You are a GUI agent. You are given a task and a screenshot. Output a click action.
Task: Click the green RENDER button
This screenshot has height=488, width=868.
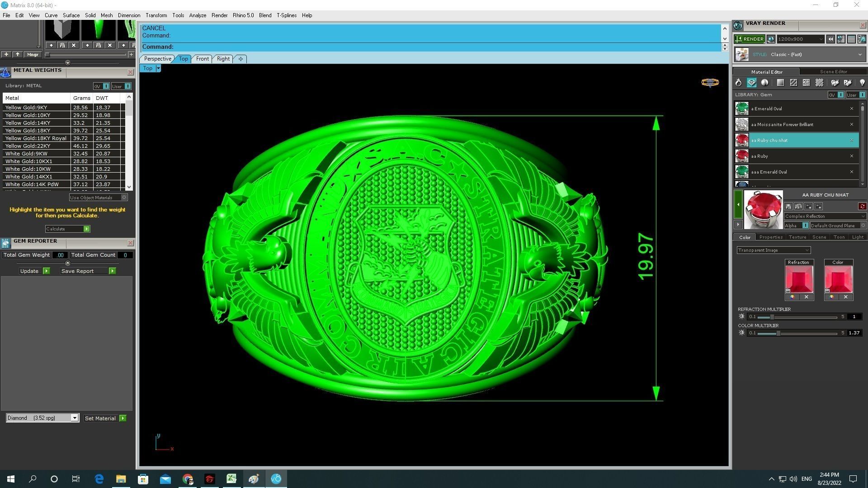coord(749,39)
